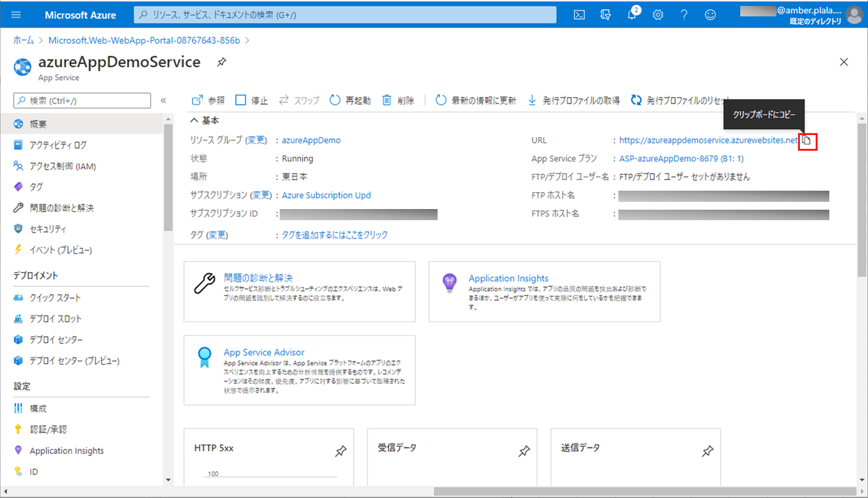The width and height of the screenshot is (868, 498).
Task: Open デプロイ センター menu item
Action: [x=56, y=339]
